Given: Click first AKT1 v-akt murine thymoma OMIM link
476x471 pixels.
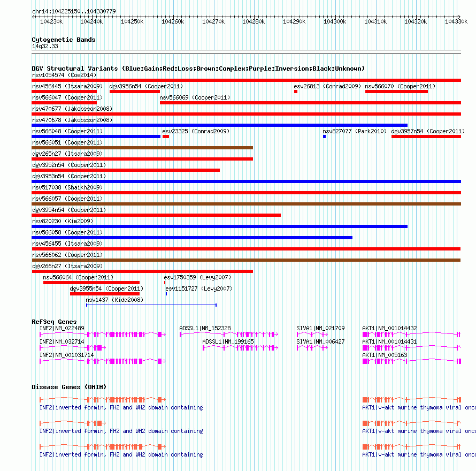Looking at the screenshot, I should pyautogui.click(x=419, y=407).
